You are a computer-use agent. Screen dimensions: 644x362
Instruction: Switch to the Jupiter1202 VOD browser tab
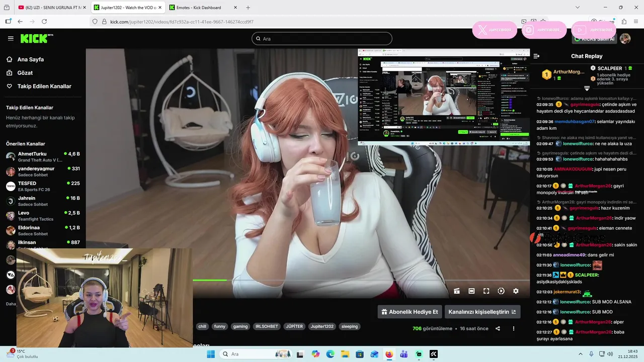click(128, 8)
